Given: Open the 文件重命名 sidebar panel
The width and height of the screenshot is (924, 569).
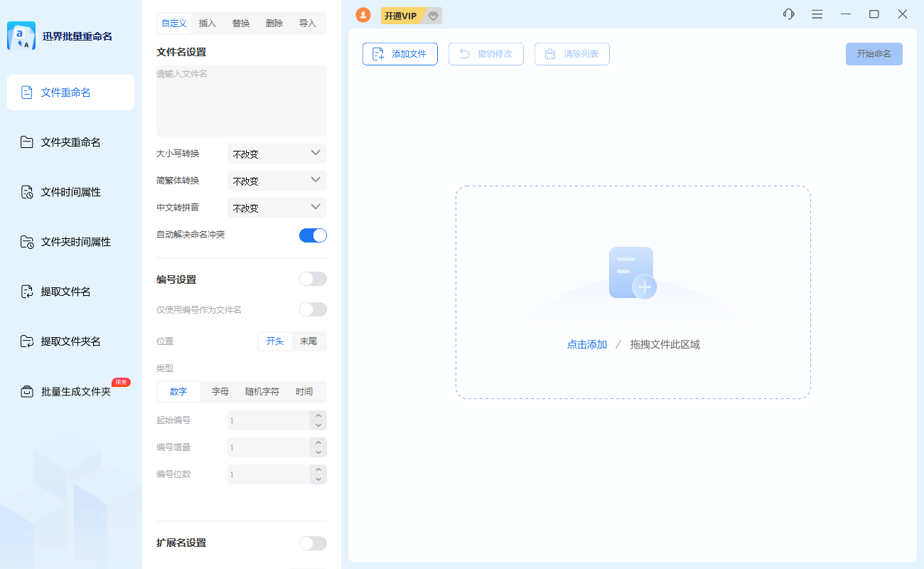Looking at the screenshot, I should coord(71,92).
